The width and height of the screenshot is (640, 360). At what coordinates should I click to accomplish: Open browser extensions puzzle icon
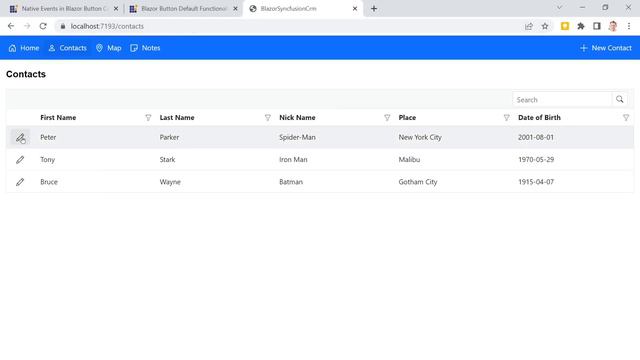pos(581,26)
